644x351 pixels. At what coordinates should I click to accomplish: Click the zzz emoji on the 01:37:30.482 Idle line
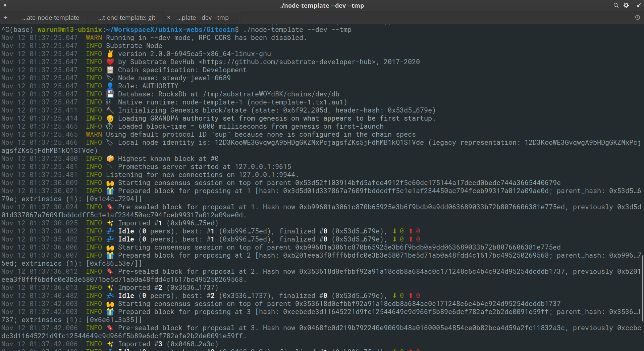(110, 231)
